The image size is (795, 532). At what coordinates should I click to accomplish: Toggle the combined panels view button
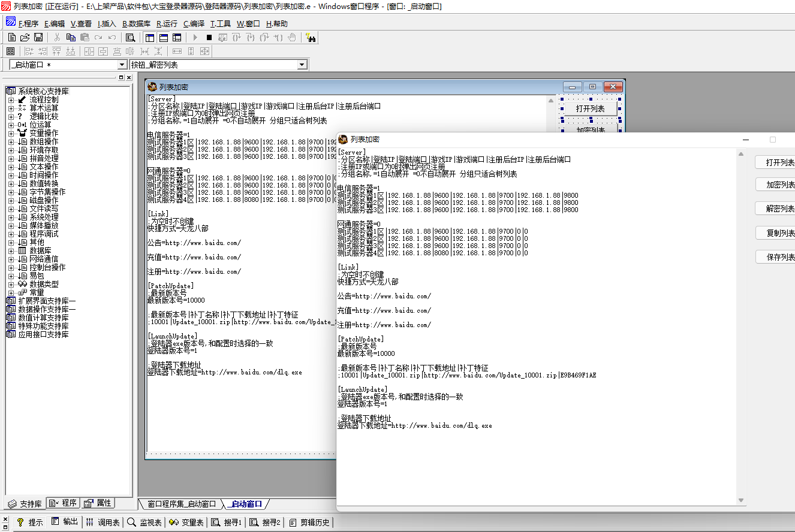point(177,38)
